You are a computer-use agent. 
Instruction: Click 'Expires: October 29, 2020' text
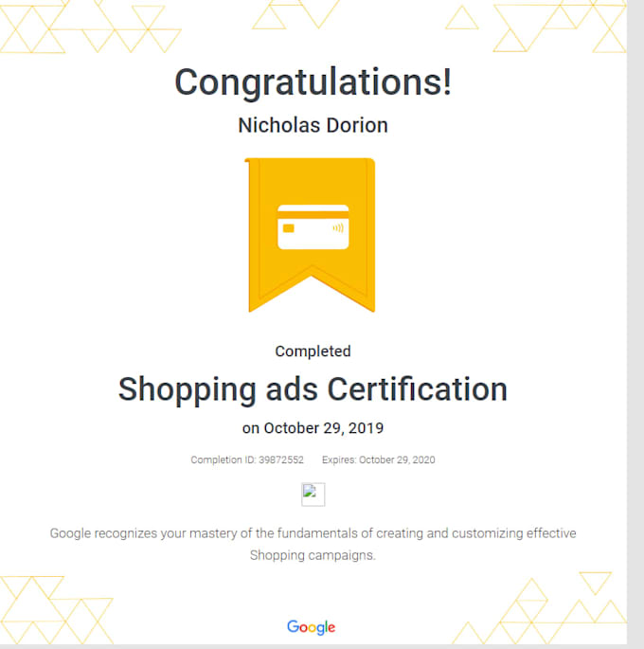pos(379,460)
